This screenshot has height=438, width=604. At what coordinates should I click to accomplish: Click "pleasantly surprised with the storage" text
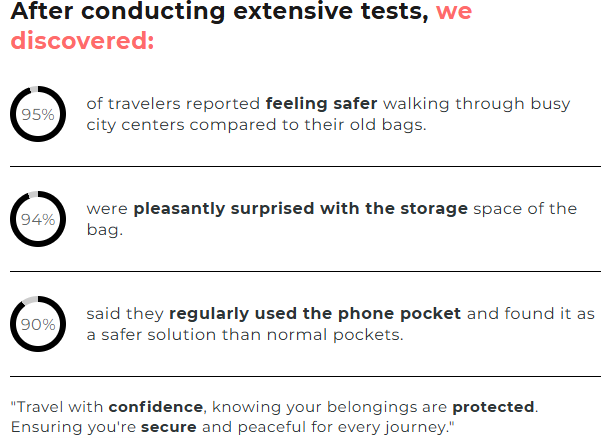[300, 209]
